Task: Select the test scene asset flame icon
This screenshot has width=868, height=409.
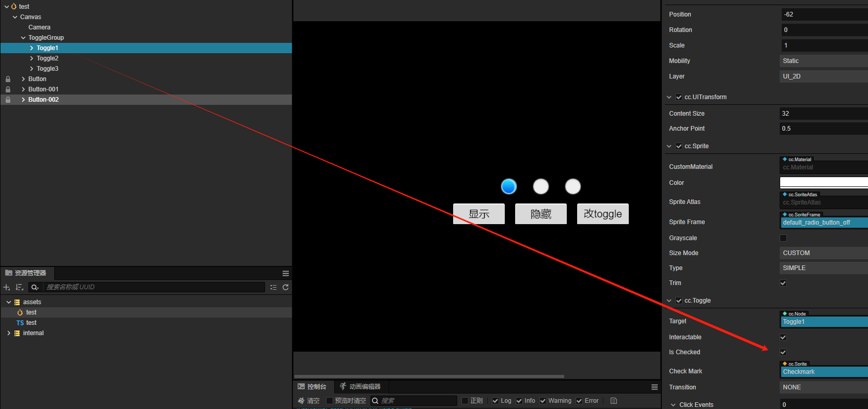Action: point(20,312)
